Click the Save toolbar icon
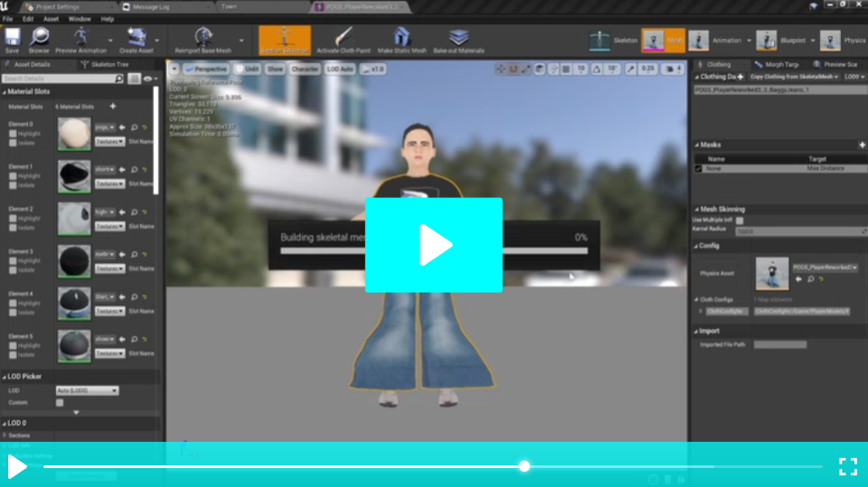868x487 pixels. [x=13, y=40]
